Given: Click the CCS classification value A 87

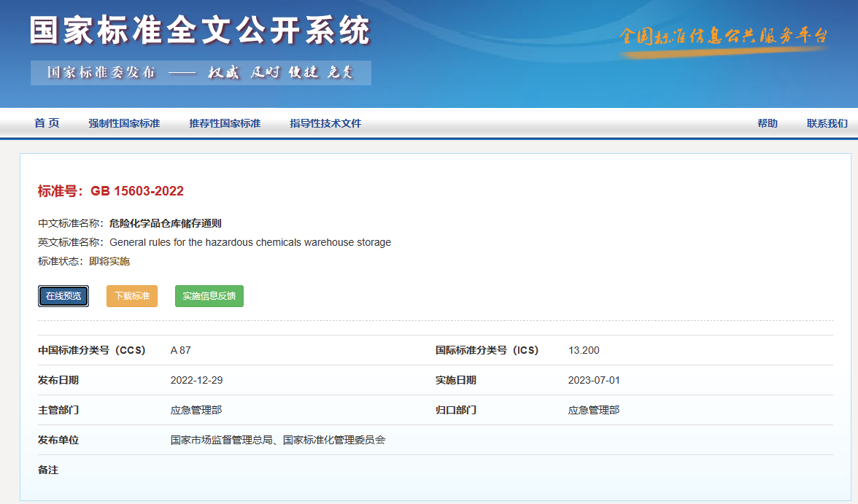Looking at the screenshot, I should click(x=179, y=350).
